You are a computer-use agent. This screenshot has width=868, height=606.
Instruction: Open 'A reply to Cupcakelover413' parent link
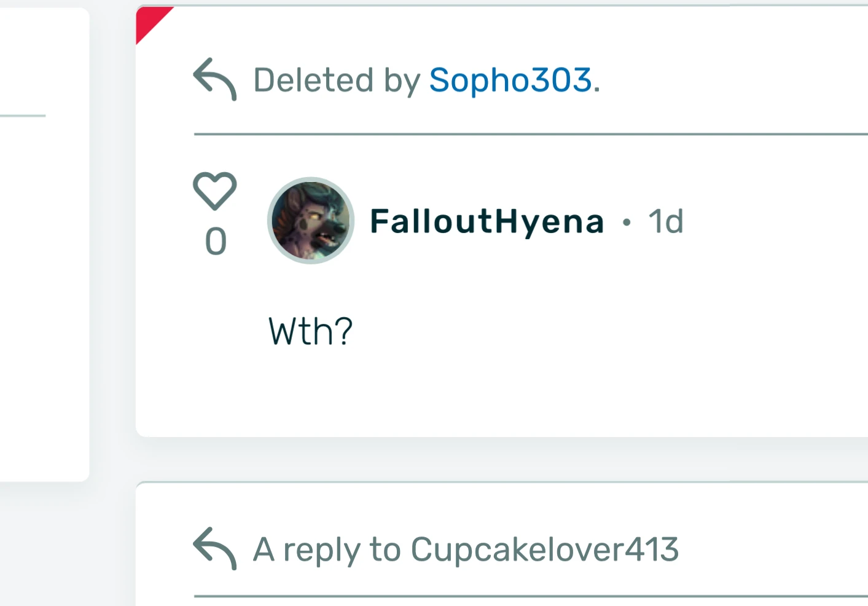pos(466,549)
